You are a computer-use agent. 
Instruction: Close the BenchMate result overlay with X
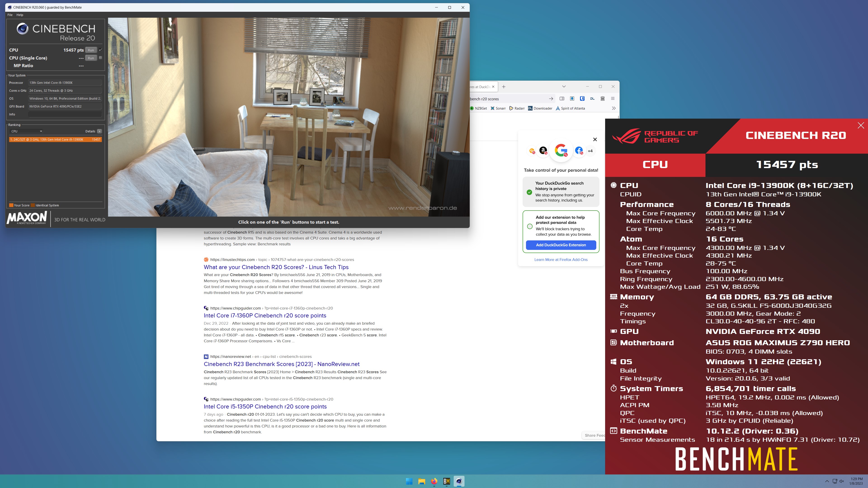pyautogui.click(x=861, y=126)
